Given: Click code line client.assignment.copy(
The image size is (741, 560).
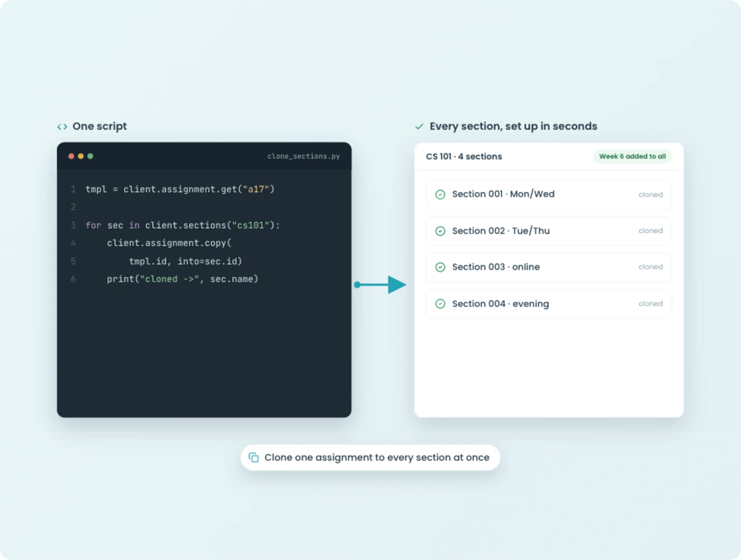Looking at the screenshot, I should coord(169,243).
